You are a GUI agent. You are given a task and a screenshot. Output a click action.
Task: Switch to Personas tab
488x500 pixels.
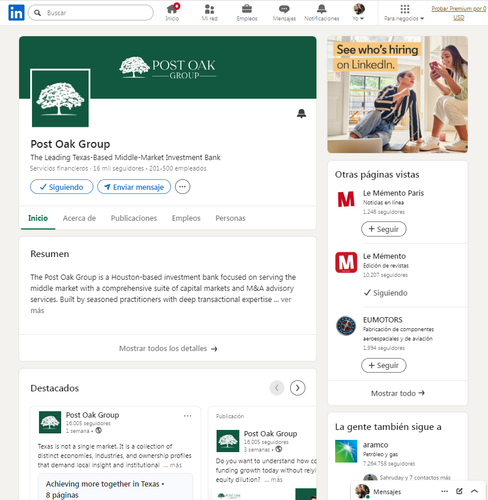point(230,218)
